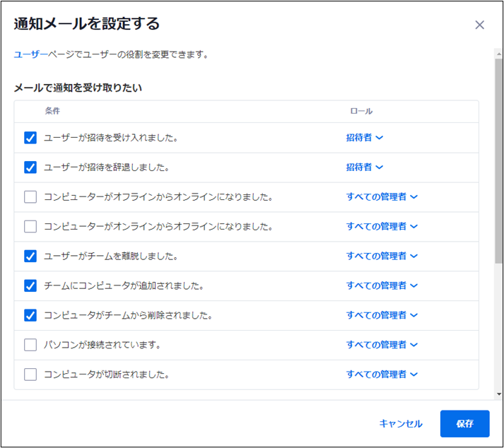Viewport: 504px width, 448px height.
Task: Open role dropdown for オンラインからオフライン row
Action: point(382,226)
